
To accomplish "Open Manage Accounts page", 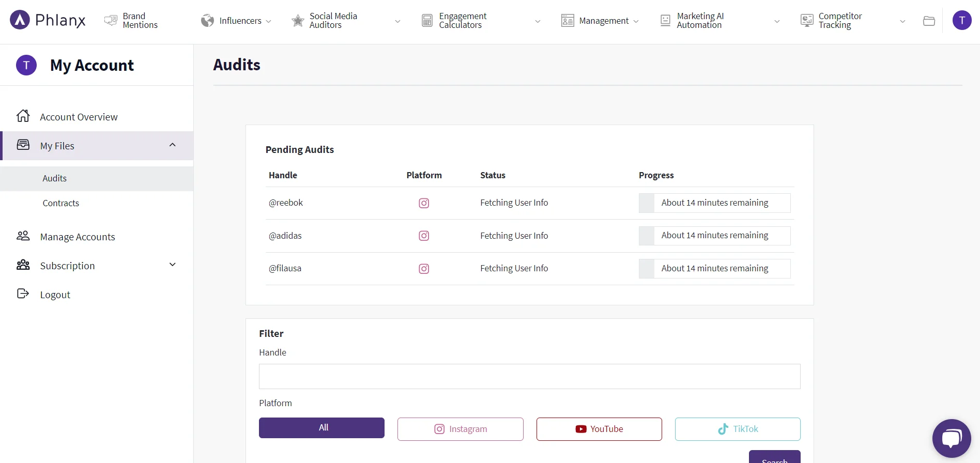I will [x=78, y=237].
